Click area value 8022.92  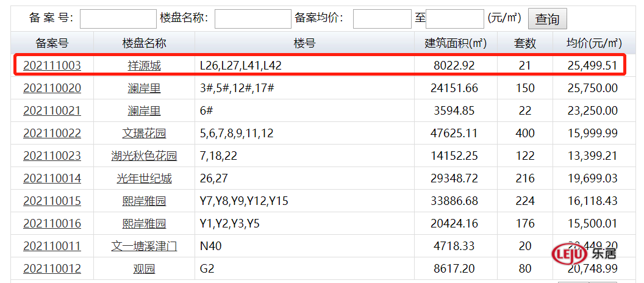pyautogui.click(x=454, y=66)
